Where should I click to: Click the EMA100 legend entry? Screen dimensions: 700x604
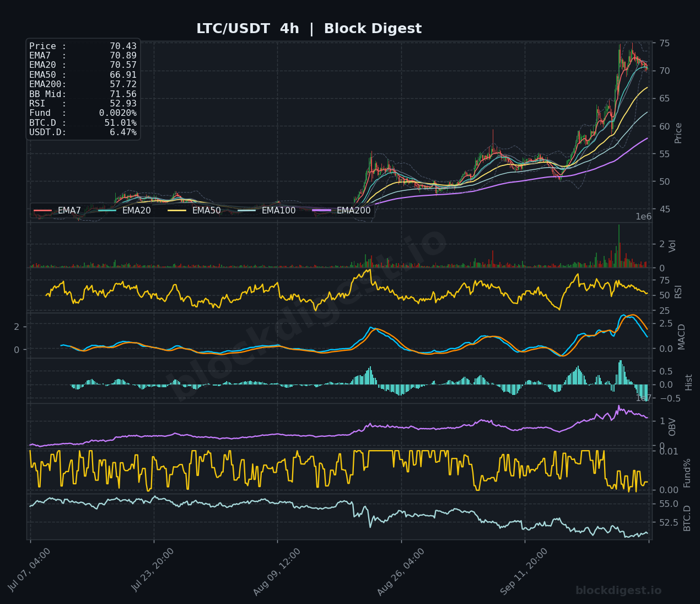pyautogui.click(x=267, y=211)
